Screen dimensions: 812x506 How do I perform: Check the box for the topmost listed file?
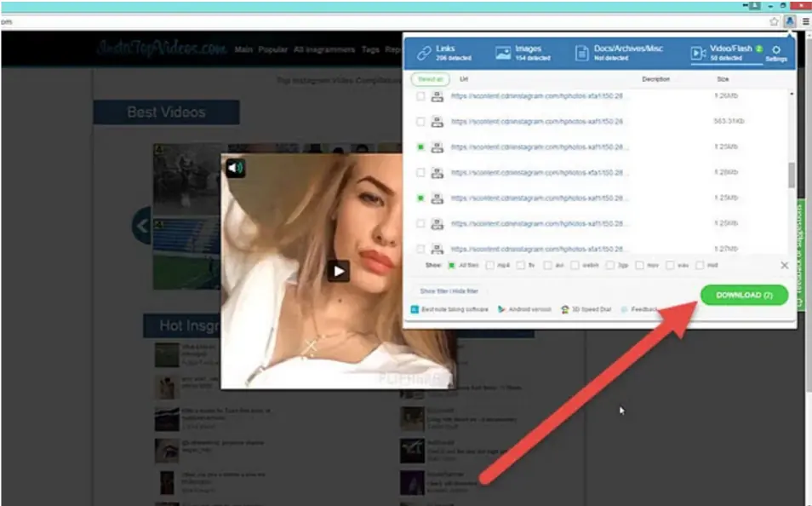(420, 96)
